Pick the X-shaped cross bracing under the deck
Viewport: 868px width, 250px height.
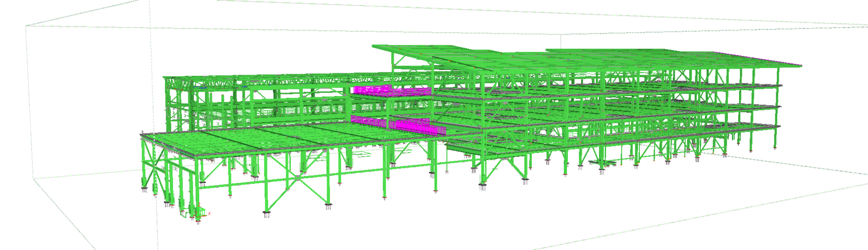click(298, 177)
